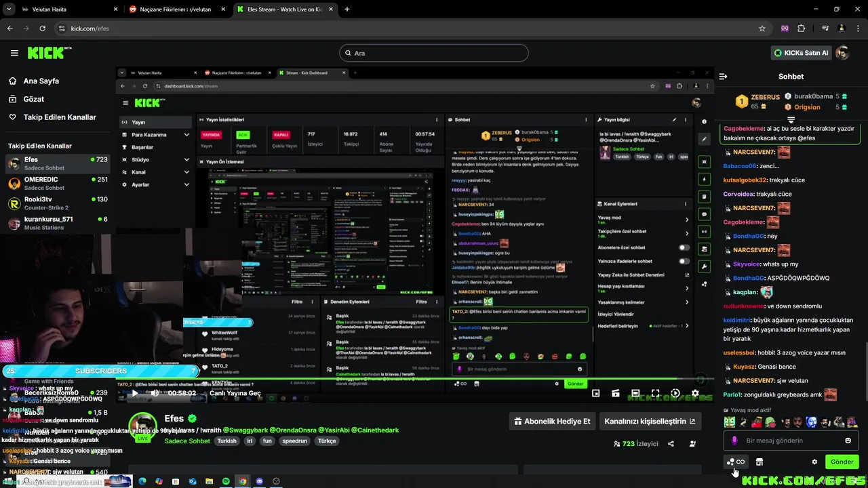Open chat settings gear beside Gönder
This screenshot has height=488, width=868.
(814, 462)
